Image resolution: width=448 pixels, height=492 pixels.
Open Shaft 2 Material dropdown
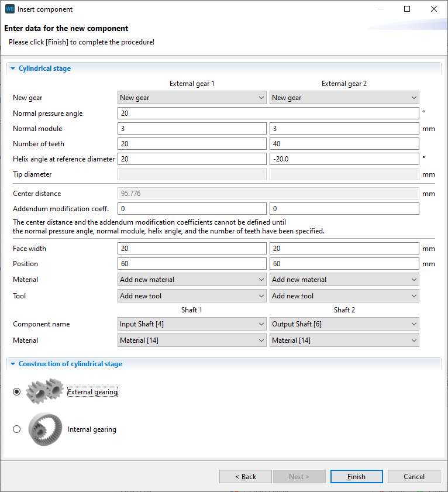click(344, 340)
